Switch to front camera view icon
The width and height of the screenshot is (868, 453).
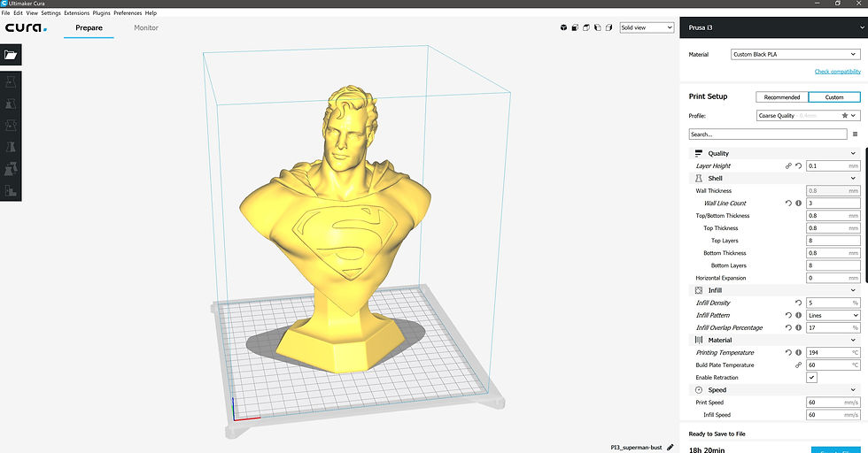(x=575, y=27)
